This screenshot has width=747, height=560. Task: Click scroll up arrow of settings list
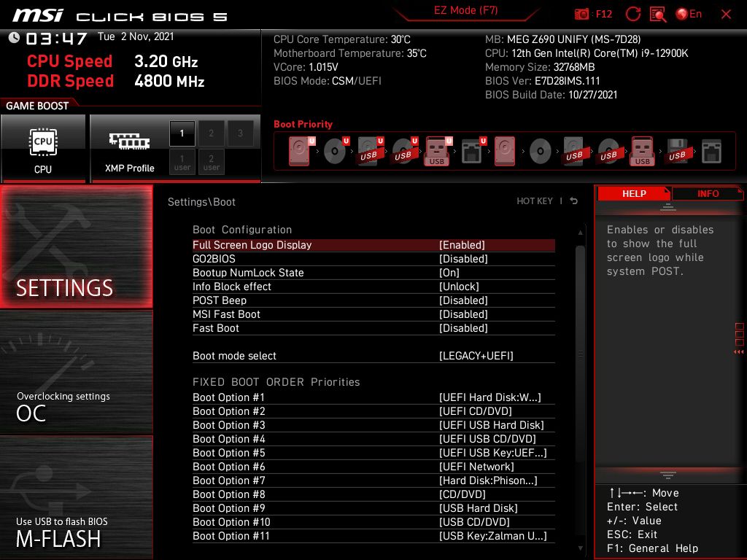coord(580,233)
